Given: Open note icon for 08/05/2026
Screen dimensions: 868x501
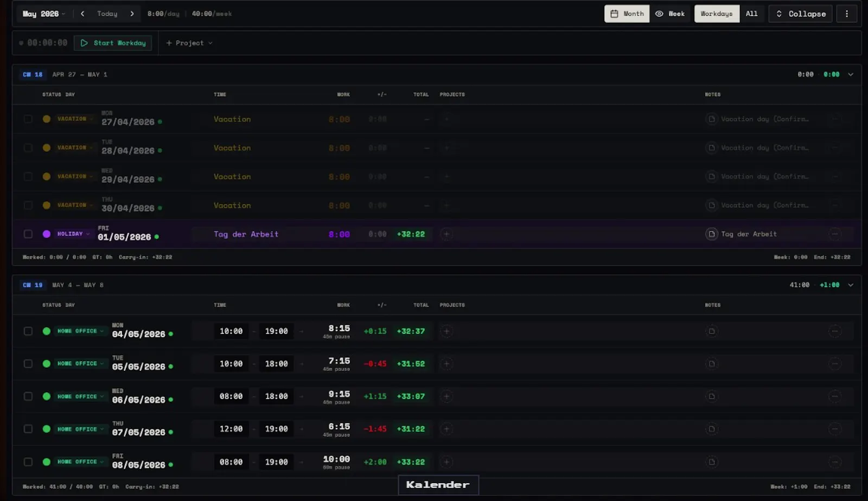Looking at the screenshot, I should [x=711, y=462].
